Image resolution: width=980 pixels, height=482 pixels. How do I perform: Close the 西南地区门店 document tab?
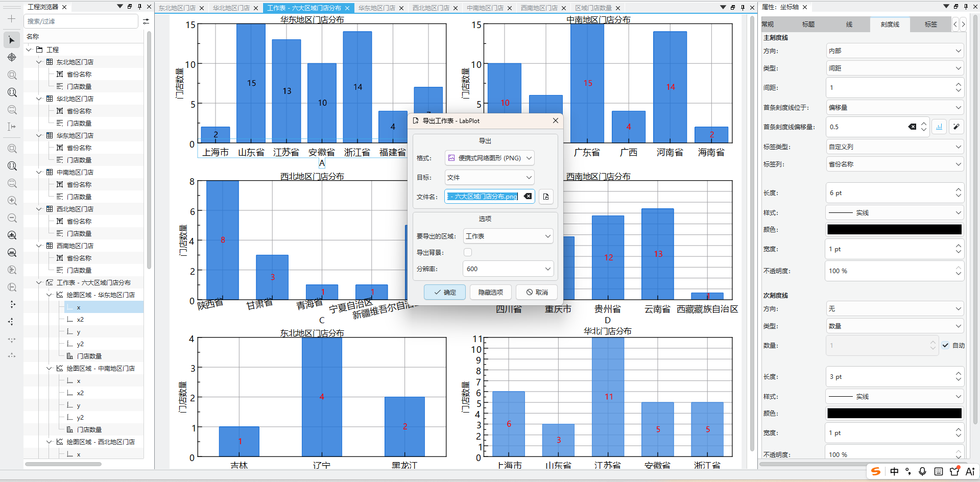(564, 8)
